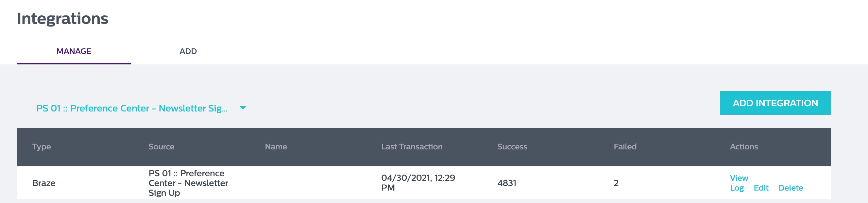This screenshot has height=203, width=868.
Task: Click the Last Transaction column header
Action: (x=412, y=147)
